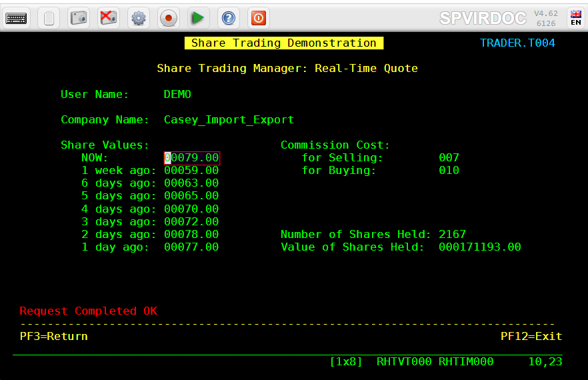
Task: Click the 2 days ago value 00078.00
Action: [191, 235]
